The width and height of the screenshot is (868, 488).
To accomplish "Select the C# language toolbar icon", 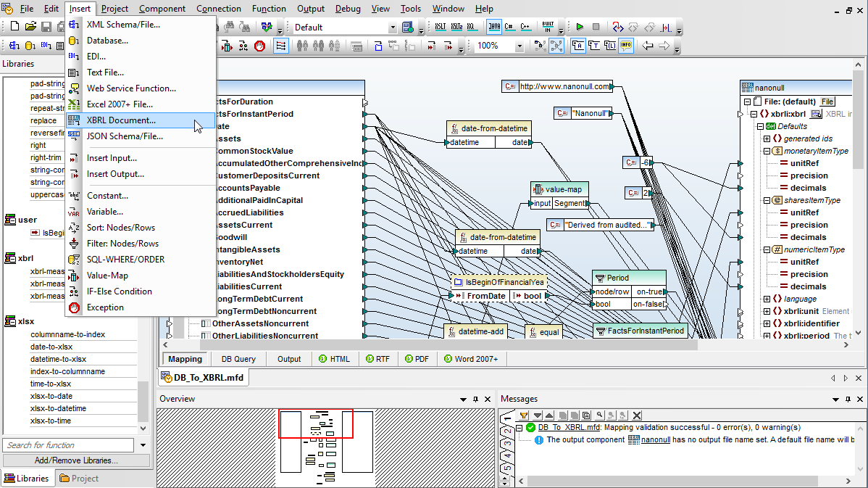I will click(509, 27).
